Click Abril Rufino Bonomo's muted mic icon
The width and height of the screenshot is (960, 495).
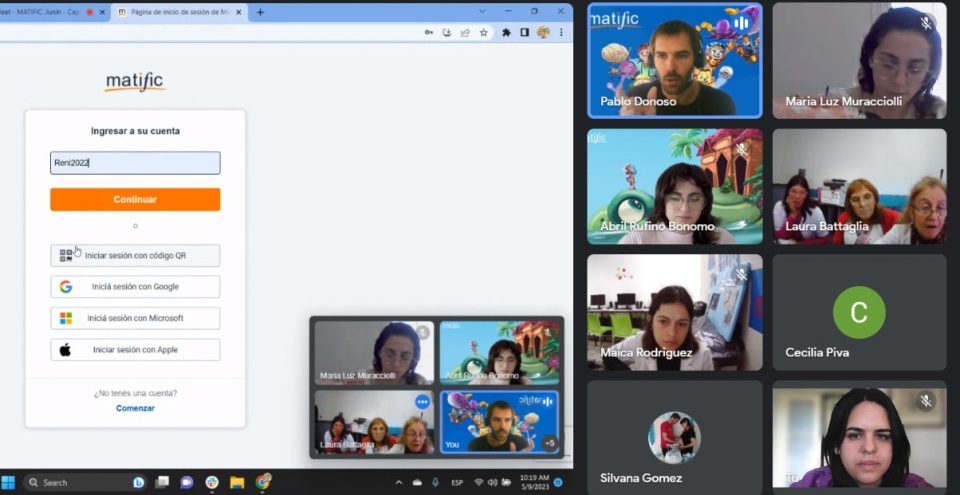point(741,149)
